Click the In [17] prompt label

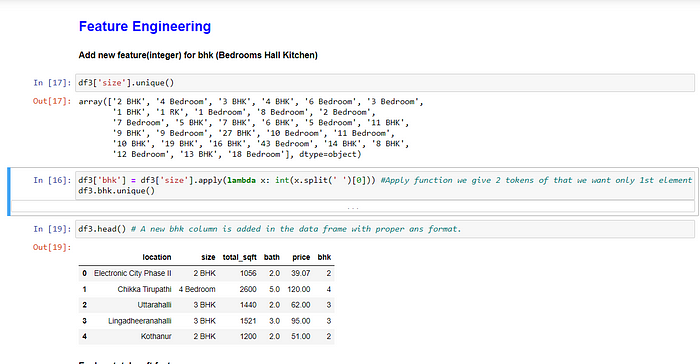coord(52,83)
